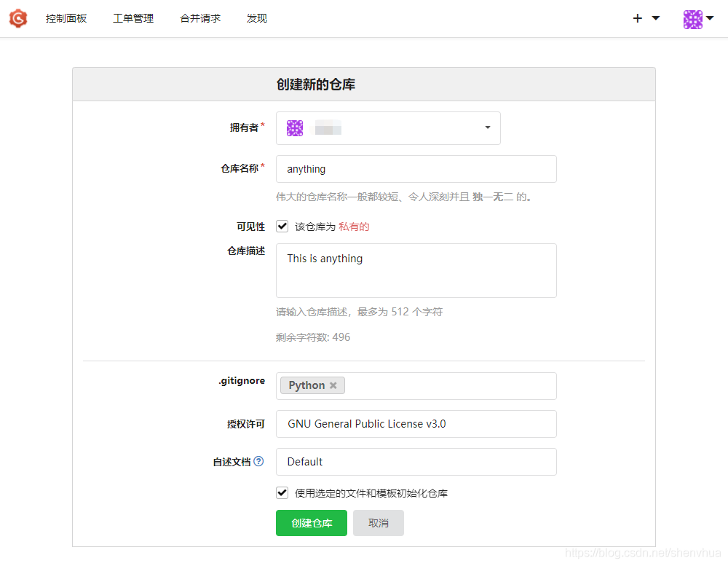
Task: Click the Gitea logo icon
Action: pos(18,19)
